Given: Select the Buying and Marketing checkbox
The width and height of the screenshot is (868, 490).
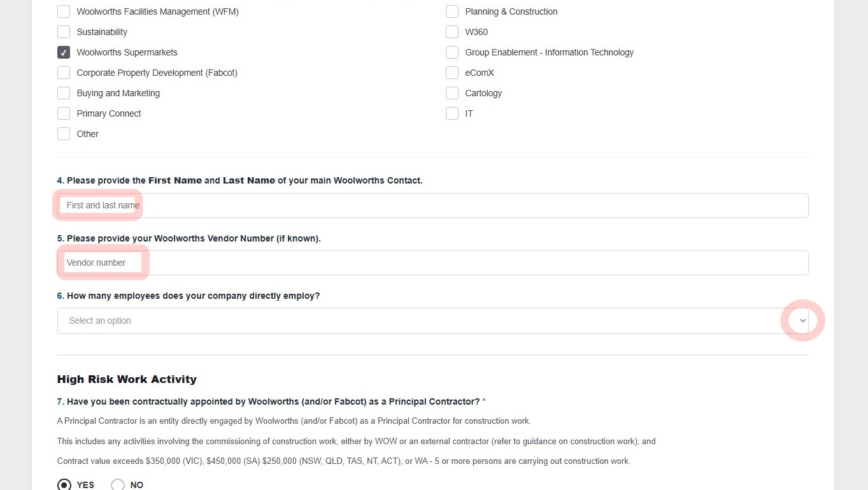Looking at the screenshot, I should tap(64, 93).
